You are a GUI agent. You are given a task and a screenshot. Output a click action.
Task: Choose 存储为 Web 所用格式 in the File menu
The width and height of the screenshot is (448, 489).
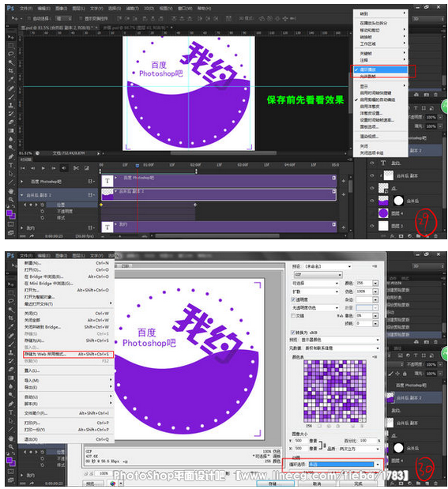click(68, 354)
